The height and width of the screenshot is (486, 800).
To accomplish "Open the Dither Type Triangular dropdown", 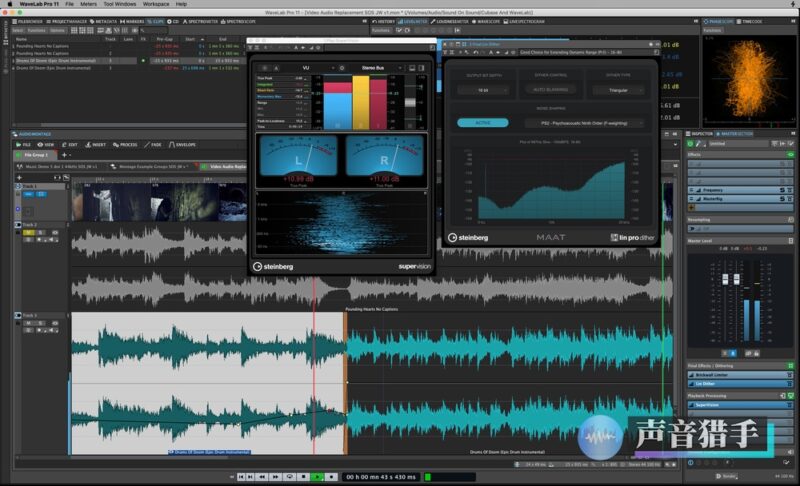I will [x=618, y=90].
